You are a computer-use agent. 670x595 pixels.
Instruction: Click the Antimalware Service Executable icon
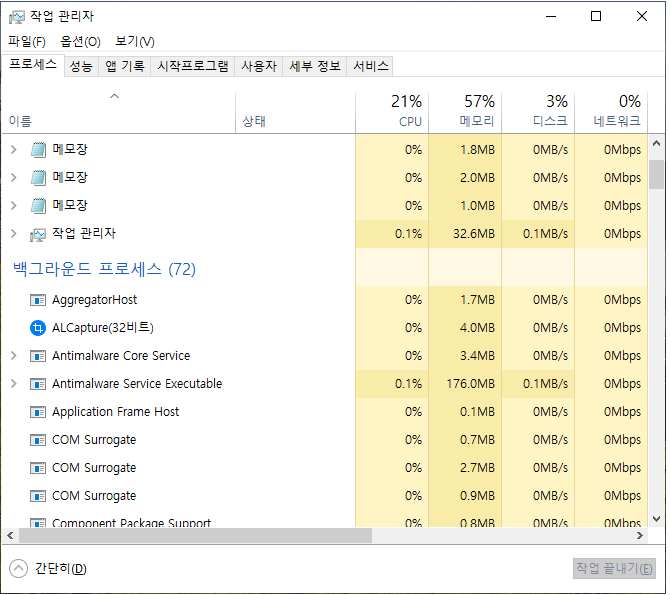click(38, 384)
